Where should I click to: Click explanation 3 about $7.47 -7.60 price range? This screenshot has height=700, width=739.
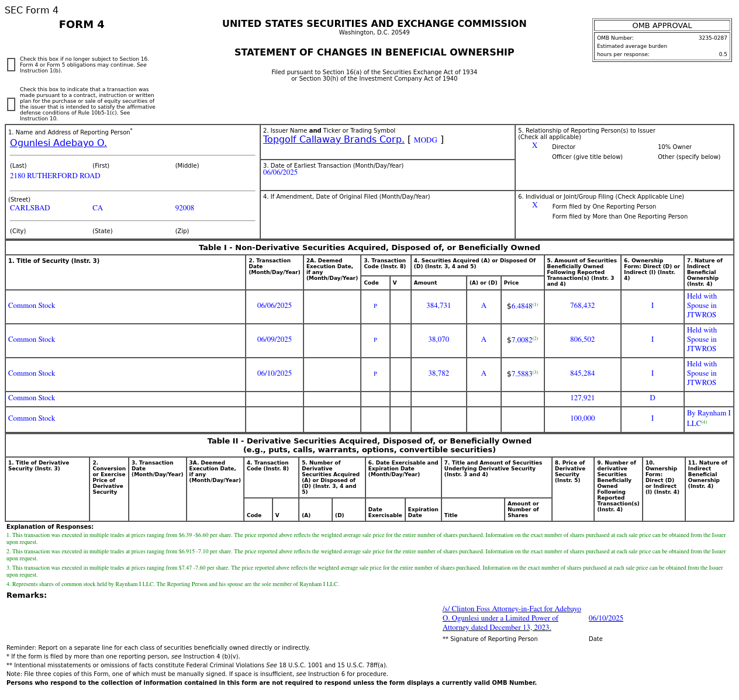365,571
